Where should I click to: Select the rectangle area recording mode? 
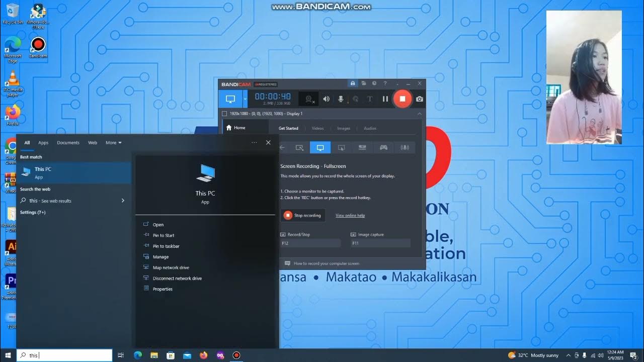point(299,147)
